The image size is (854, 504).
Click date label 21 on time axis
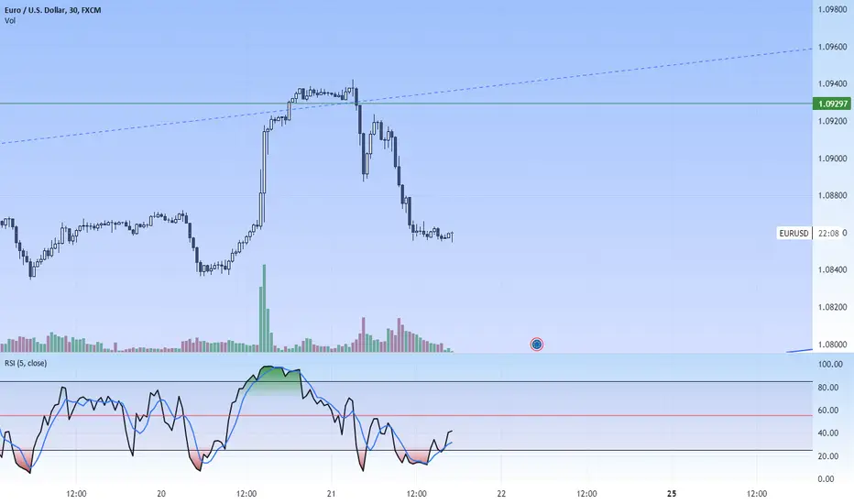tap(331, 494)
